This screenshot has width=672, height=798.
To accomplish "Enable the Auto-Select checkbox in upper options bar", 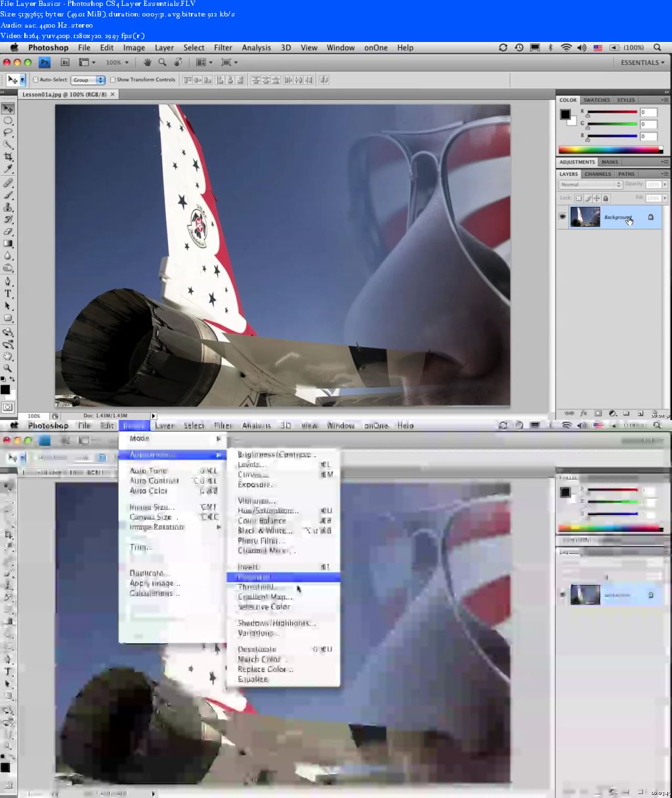I will 35,80.
